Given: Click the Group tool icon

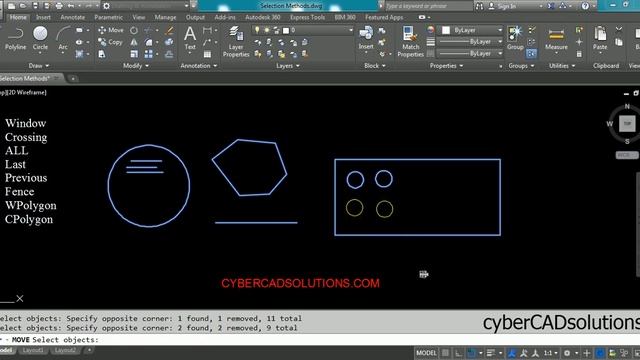Looking at the screenshot, I should click(515, 38).
